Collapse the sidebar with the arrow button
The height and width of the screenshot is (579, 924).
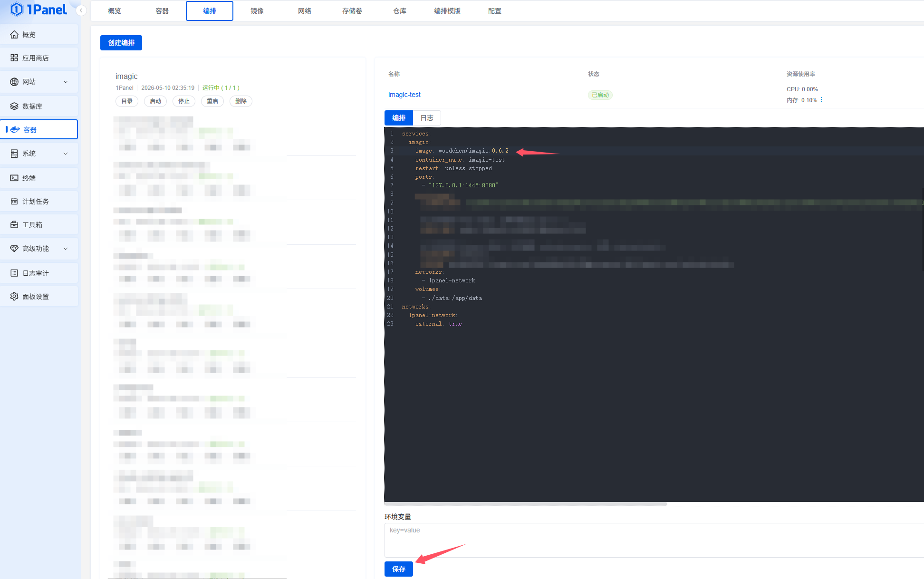(81, 10)
